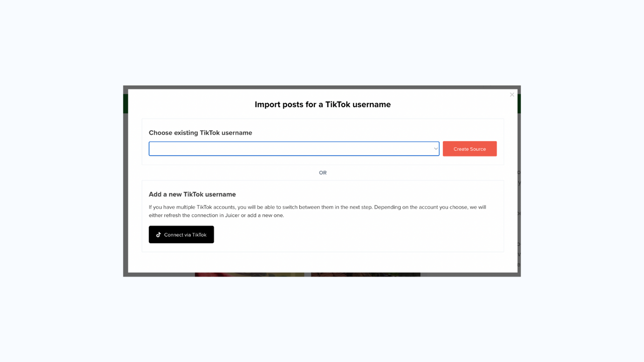Click the Connect via TikTok label

point(185,235)
